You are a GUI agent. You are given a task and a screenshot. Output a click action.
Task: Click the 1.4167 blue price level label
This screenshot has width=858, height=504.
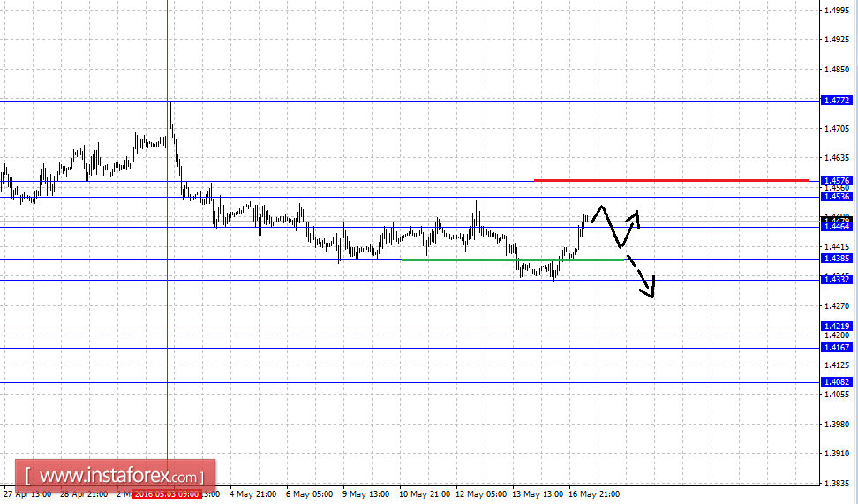[837, 348]
